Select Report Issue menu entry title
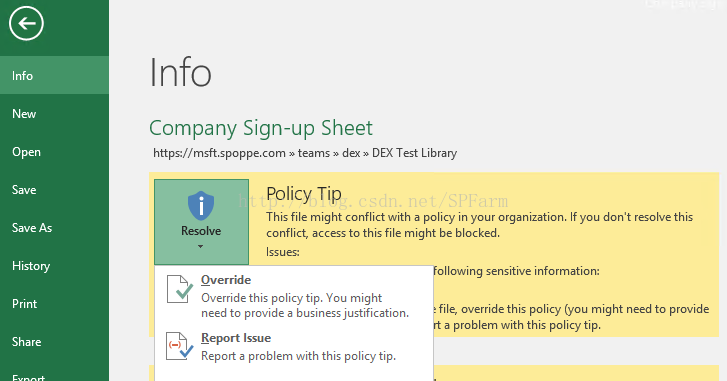 coord(236,338)
